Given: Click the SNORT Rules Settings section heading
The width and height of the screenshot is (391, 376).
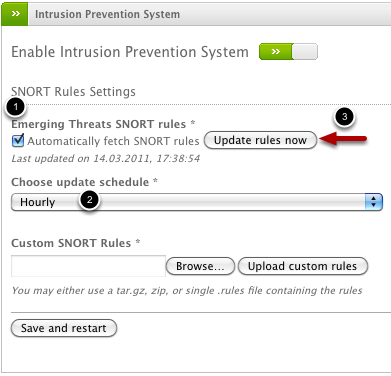Looking at the screenshot, I should (73, 91).
